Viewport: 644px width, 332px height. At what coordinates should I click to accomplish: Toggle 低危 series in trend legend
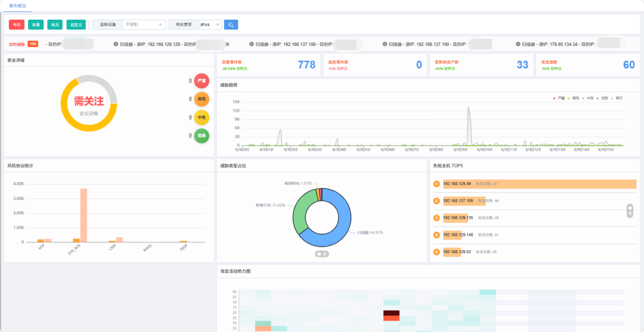(602, 99)
